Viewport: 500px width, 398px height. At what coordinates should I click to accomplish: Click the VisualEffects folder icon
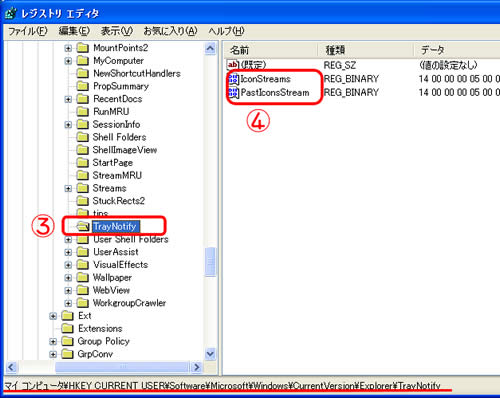tap(83, 265)
